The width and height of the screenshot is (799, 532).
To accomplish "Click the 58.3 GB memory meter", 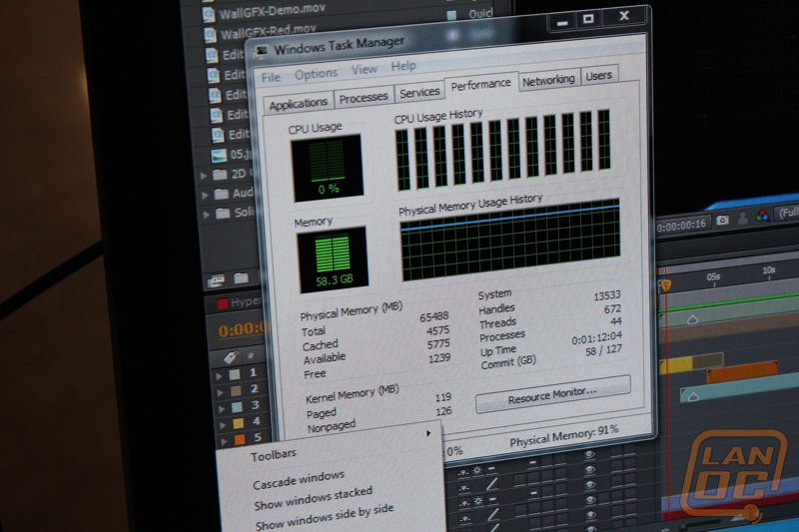I will click(x=334, y=260).
